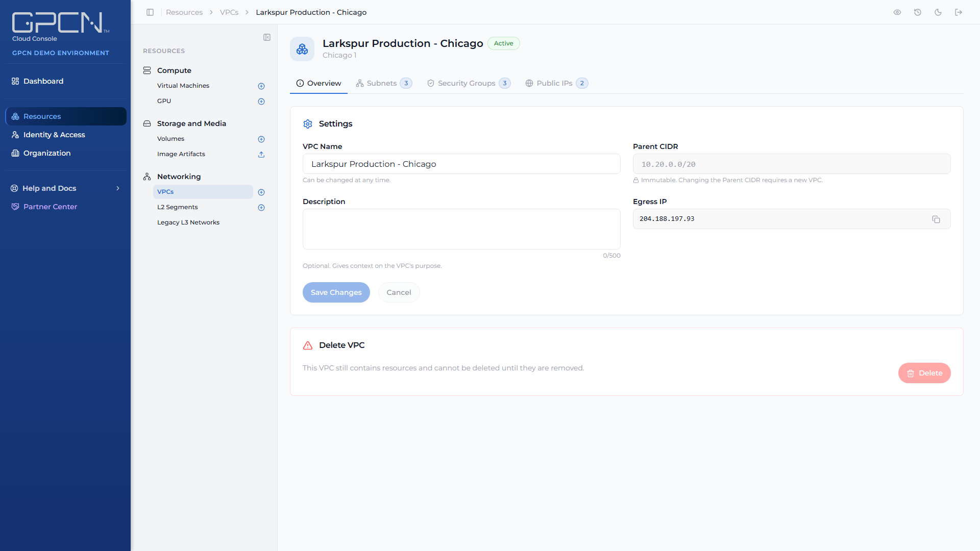Select L2 Segments in Networking list

coord(178,207)
